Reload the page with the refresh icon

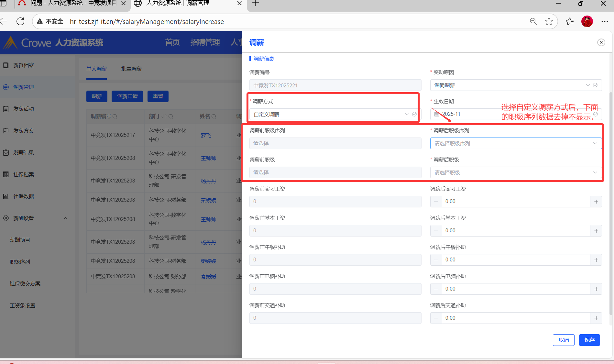click(x=20, y=21)
